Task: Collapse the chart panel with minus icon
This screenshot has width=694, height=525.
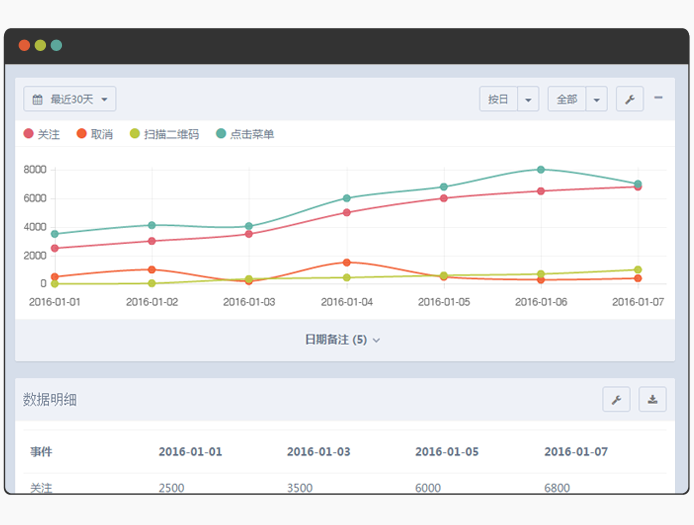Action: point(659,97)
